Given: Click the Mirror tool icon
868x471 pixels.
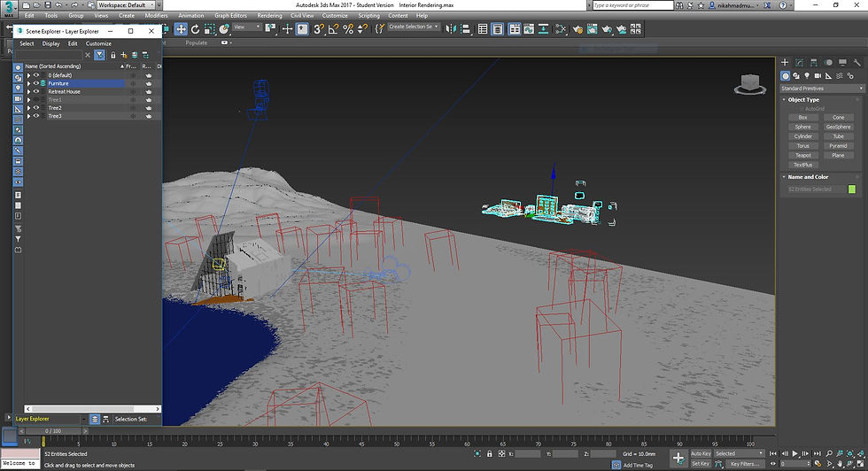Looking at the screenshot, I should [x=451, y=29].
